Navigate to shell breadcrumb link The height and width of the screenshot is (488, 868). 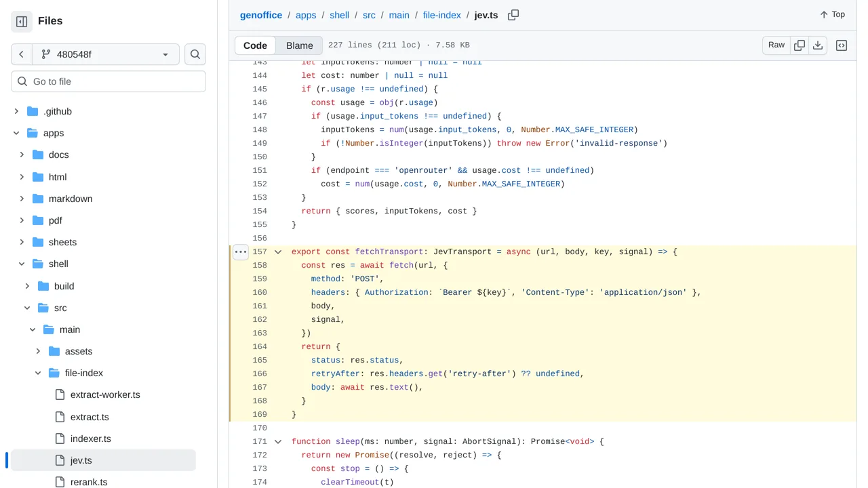pos(340,15)
